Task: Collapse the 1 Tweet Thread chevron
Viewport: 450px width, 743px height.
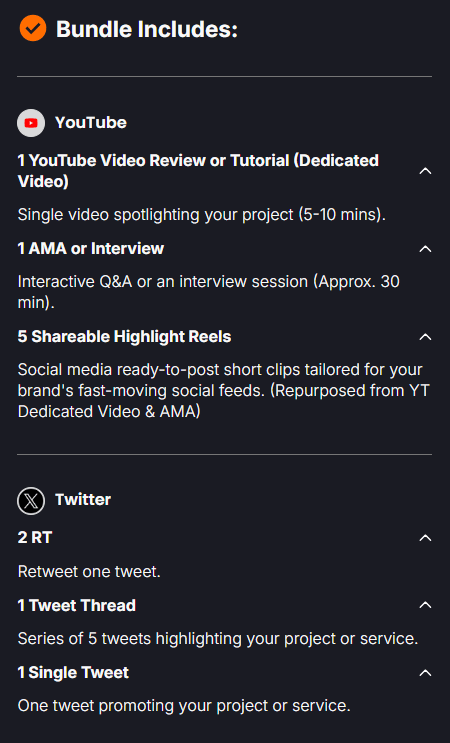Action: pos(425,605)
